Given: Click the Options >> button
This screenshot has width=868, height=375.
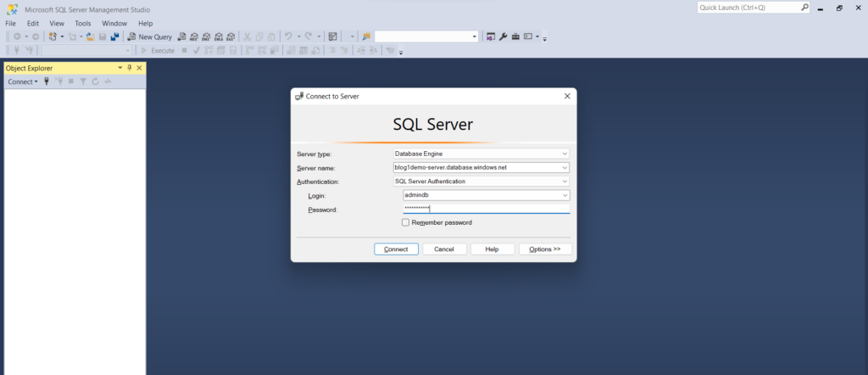Looking at the screenshot, I should point(545,249).
